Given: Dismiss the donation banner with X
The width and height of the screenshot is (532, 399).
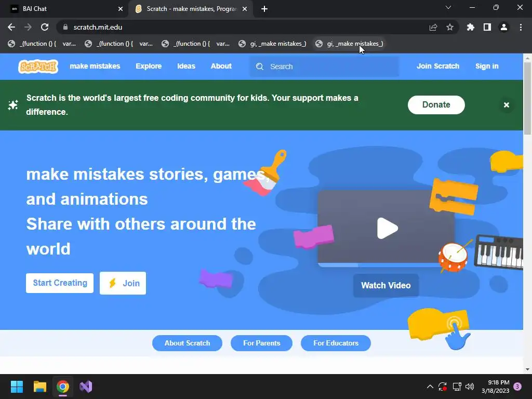Looking at the screenshot, I should click(x=507, y=105).
